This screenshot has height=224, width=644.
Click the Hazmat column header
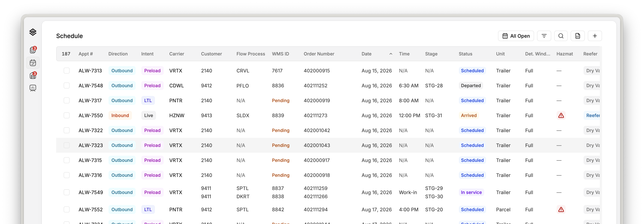[564, 54]
